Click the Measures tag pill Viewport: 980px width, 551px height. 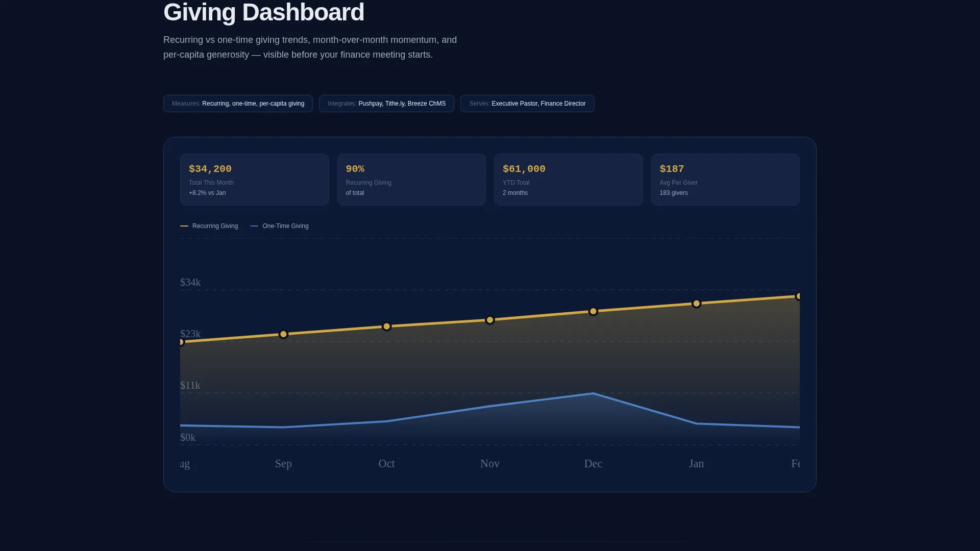coord(238,104)
